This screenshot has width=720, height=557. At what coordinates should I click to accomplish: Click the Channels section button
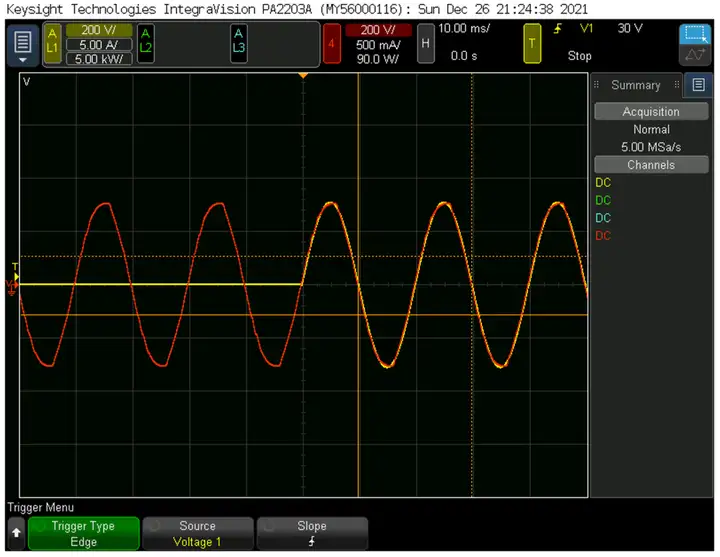[651, 165]
